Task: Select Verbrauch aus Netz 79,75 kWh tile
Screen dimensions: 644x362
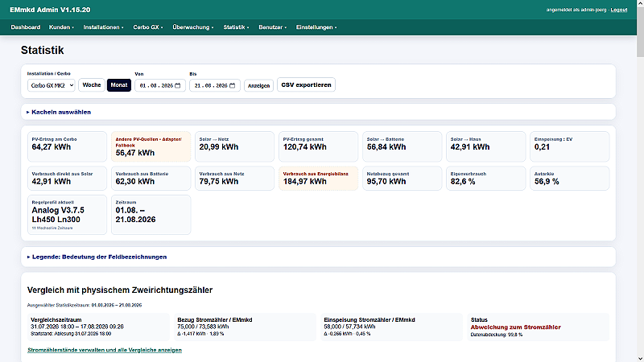Action: coord(234,178)
